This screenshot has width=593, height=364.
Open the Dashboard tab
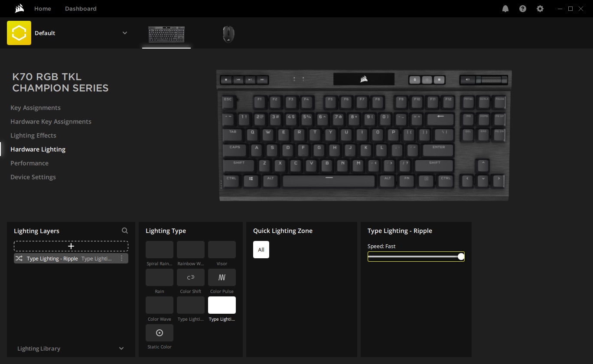[81, 9]
